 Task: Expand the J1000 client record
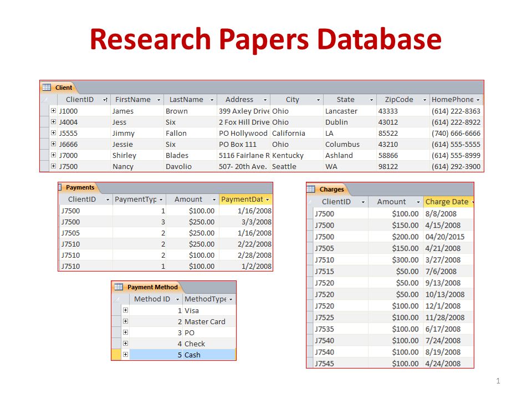coord(53,111)
